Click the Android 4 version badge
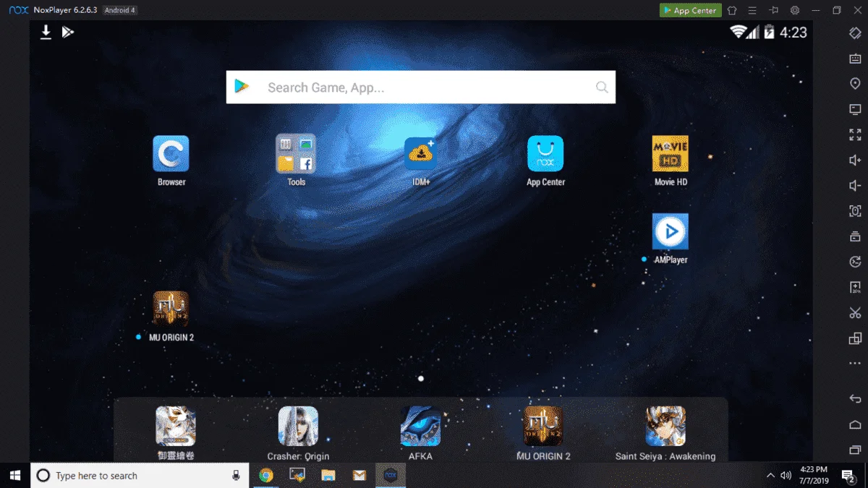 coord(119,10)
